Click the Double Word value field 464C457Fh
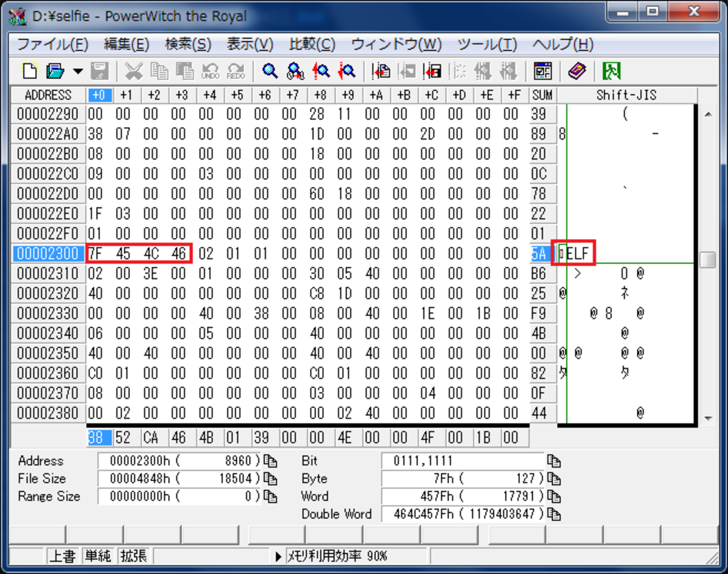The image size is (728, 574). pyautogui.click(x=463, y=514)
